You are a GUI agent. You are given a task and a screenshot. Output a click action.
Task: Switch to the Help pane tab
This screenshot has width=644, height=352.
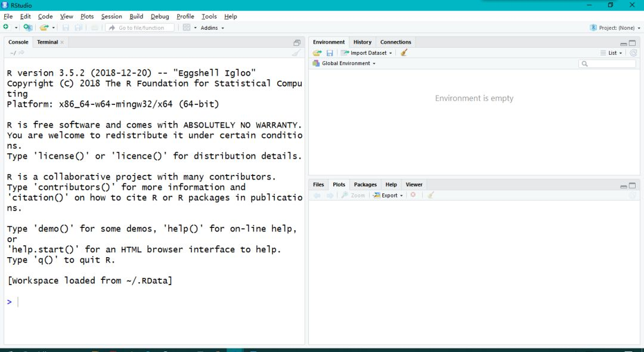391,184
